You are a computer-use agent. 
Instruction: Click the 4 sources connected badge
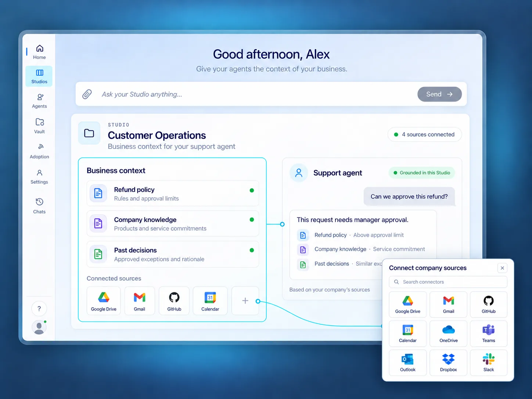tap(425, 134)
